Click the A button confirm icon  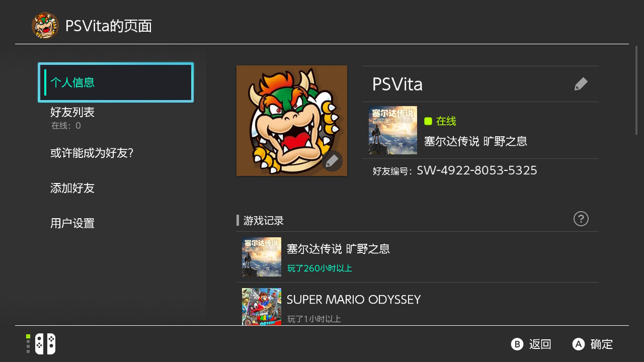(579, 344)
